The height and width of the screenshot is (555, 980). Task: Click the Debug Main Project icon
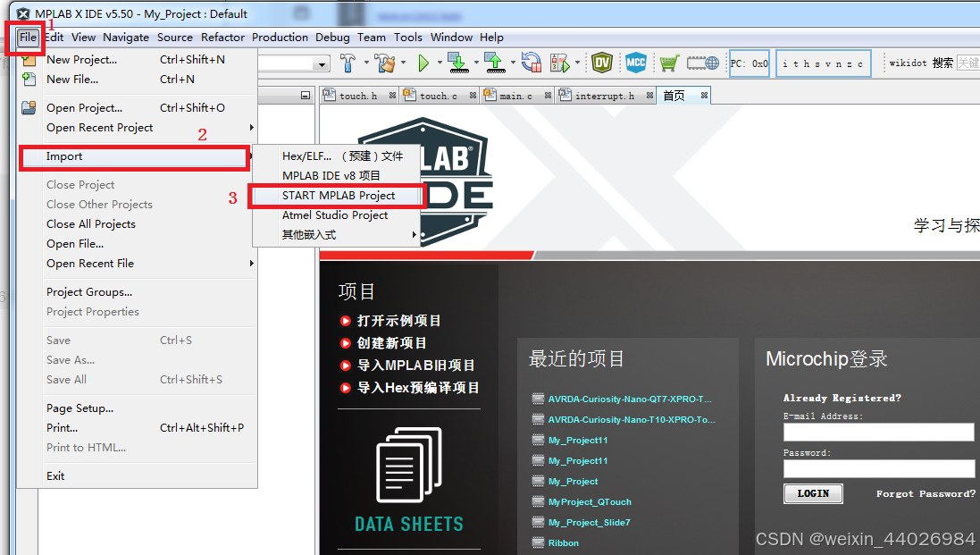click(560, 63)
